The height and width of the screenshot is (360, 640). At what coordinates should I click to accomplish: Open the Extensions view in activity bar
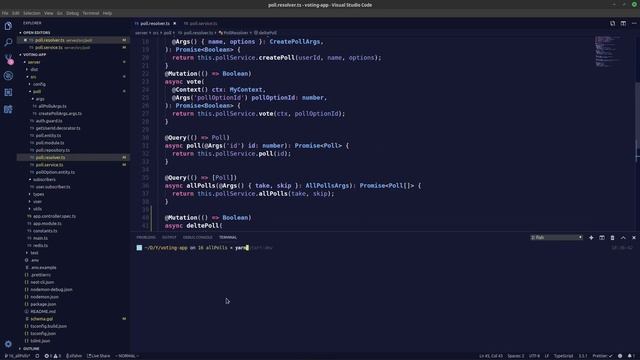tap(8, 92)
